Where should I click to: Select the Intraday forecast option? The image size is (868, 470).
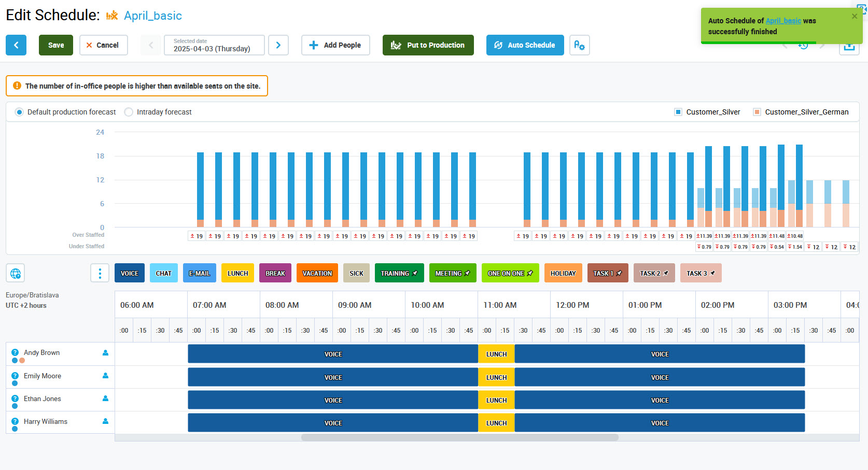click(x=129, y=112)
